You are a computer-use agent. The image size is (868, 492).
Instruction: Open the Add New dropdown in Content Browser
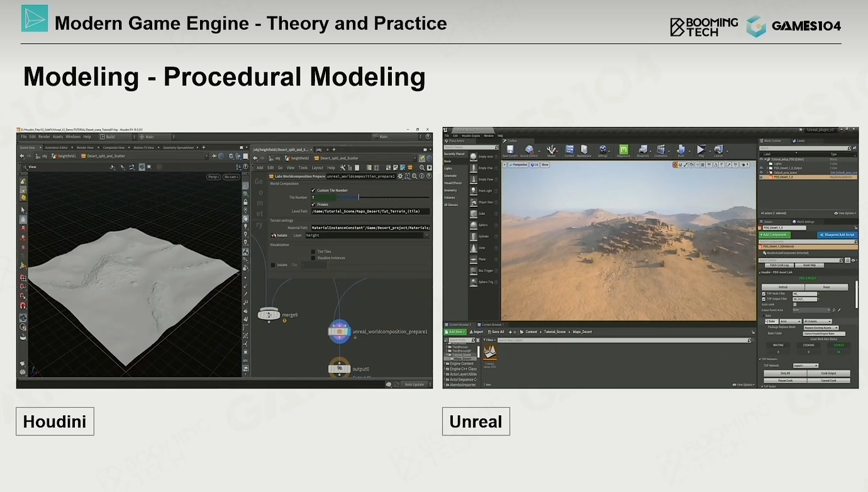[454, 332]
